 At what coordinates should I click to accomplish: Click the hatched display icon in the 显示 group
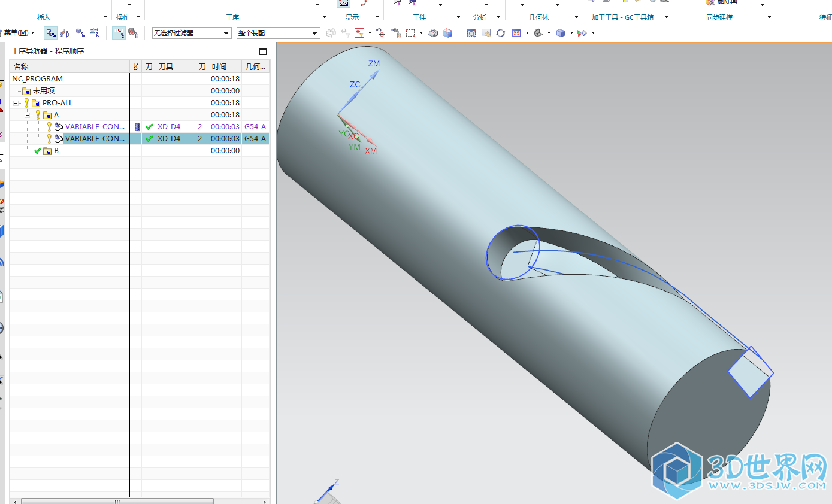(x=344, y=4)
